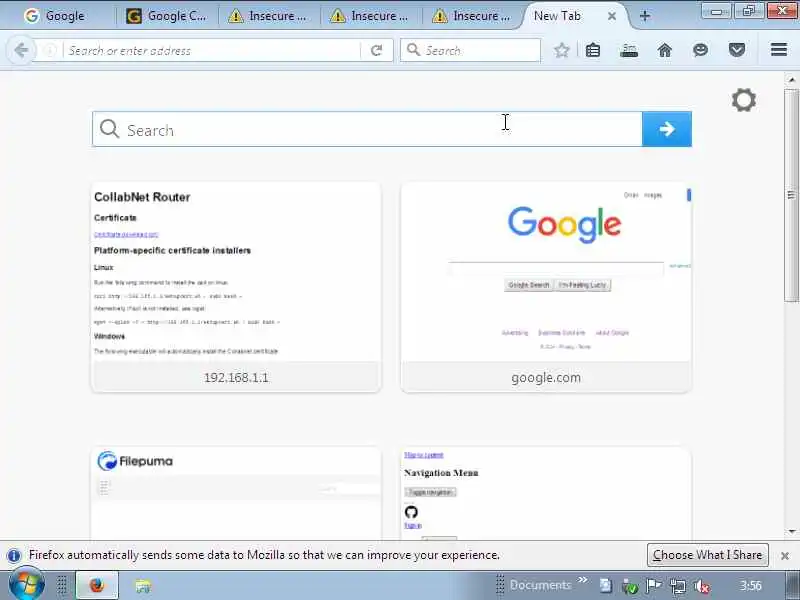Open the google.com tile

click(546, 287)
